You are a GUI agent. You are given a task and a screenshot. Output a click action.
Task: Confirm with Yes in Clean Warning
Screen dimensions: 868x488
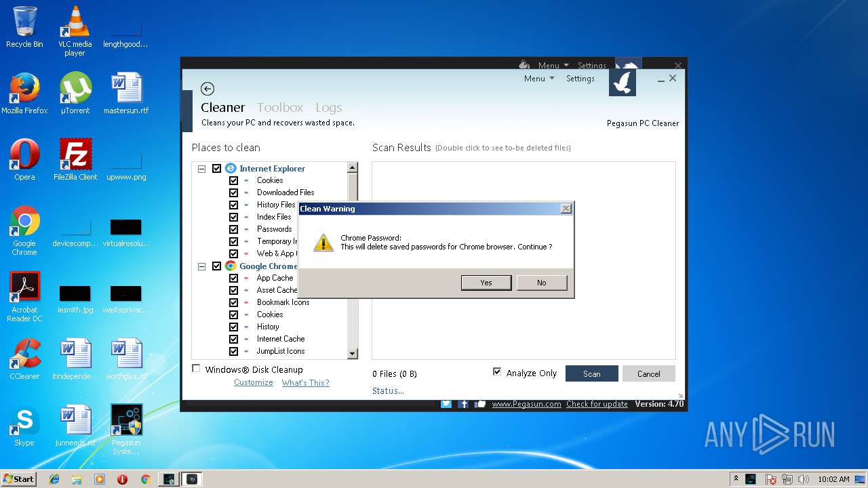click(486, 283)
